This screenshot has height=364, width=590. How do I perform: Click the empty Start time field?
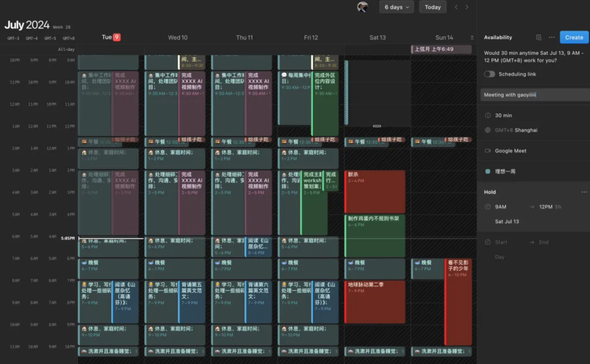click(x=501, y=242)
